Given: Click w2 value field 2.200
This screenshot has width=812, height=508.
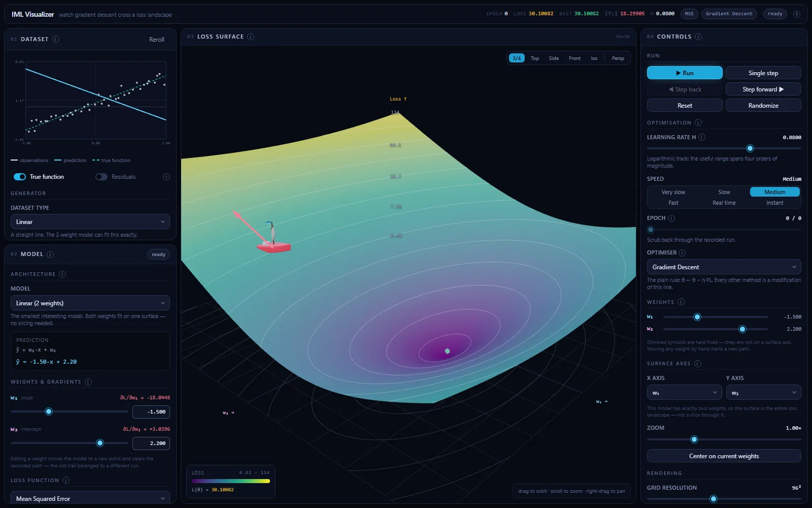Looking at the screenshot, I should 151,443.
